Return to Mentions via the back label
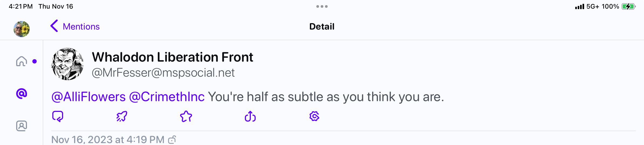644x145 pixels. (81, 27)
